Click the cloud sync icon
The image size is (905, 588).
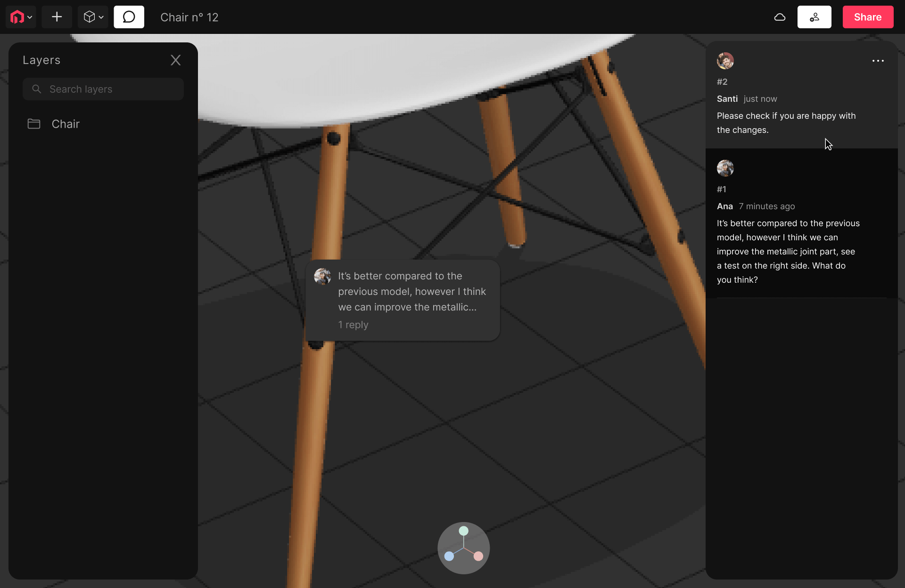point(780,17)
